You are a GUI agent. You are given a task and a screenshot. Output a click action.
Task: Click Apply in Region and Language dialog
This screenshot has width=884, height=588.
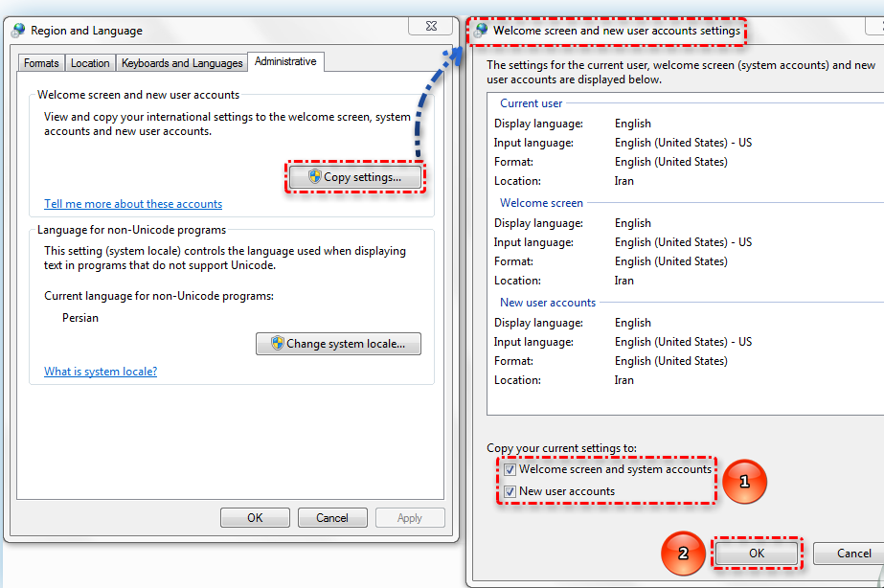pyautogui.click(x=409, y=518)
